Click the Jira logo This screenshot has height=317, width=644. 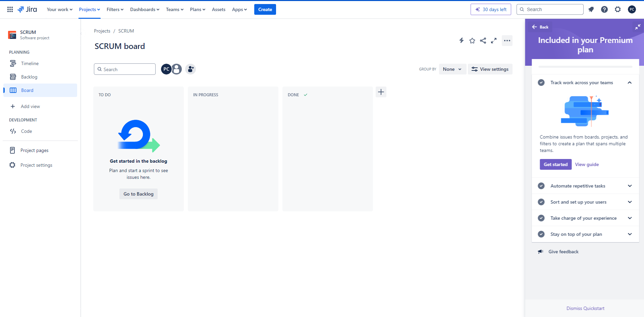[x=27, y=9]
